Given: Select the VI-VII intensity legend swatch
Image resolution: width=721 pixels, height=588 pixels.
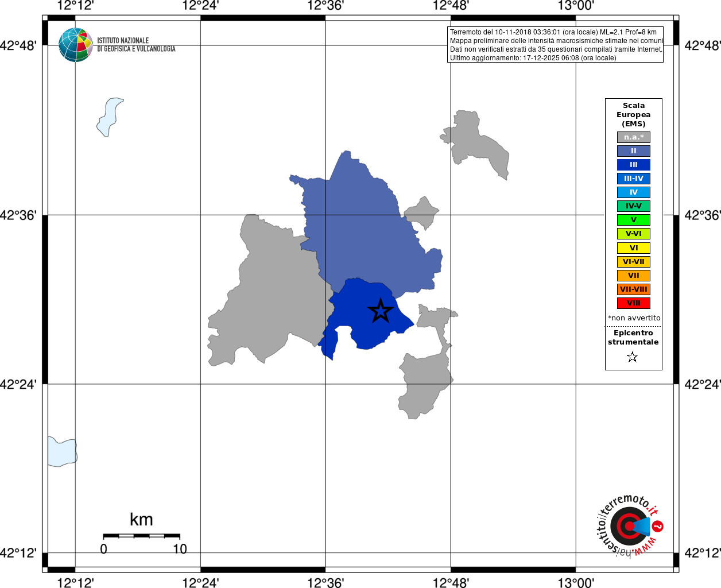Looking at the screenshot, I should (x=634, y=262).
